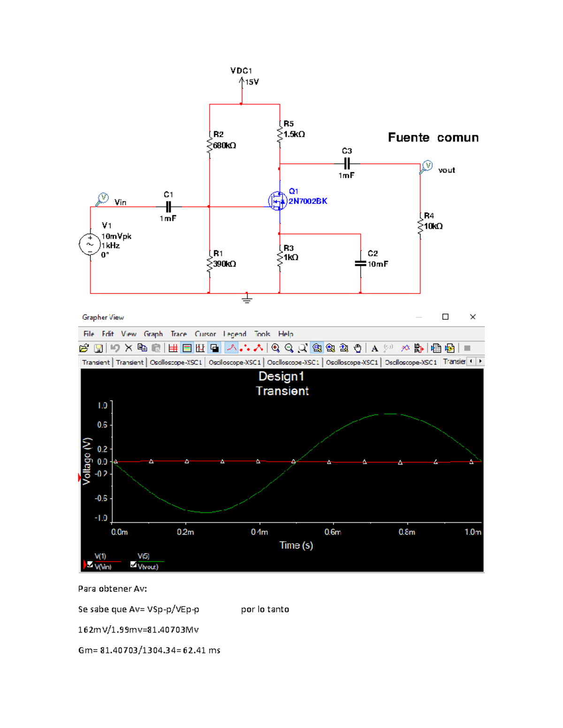Viewport: 563px width, 728px height.
Task: Uncheck the V(vout) trace checkbox
Action: coord(133,565)
